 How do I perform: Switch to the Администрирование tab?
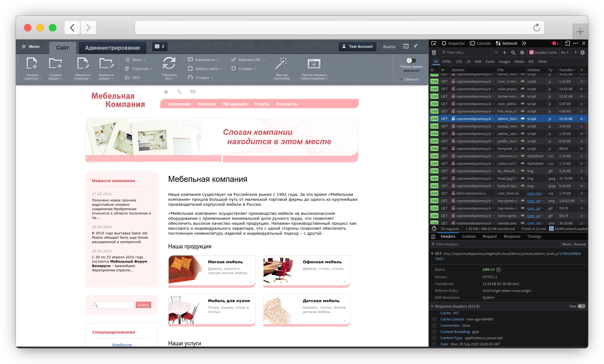112,48
